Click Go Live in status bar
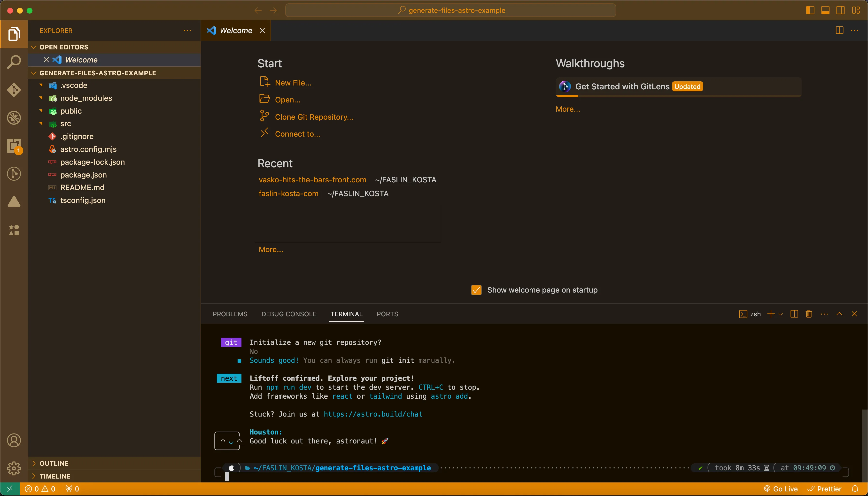 tap(781, 489)
